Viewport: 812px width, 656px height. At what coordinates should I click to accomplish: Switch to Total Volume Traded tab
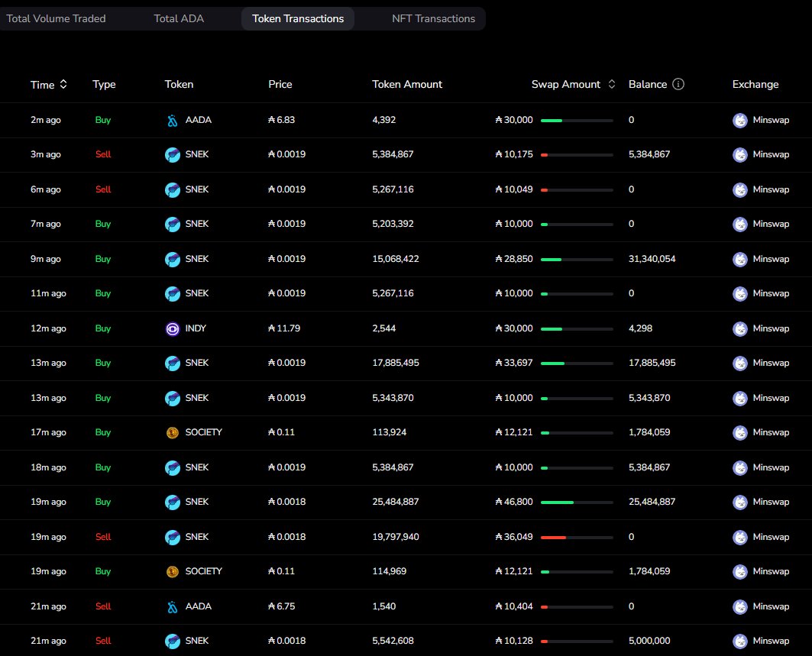pyautogui.click(x=56, y=18)
